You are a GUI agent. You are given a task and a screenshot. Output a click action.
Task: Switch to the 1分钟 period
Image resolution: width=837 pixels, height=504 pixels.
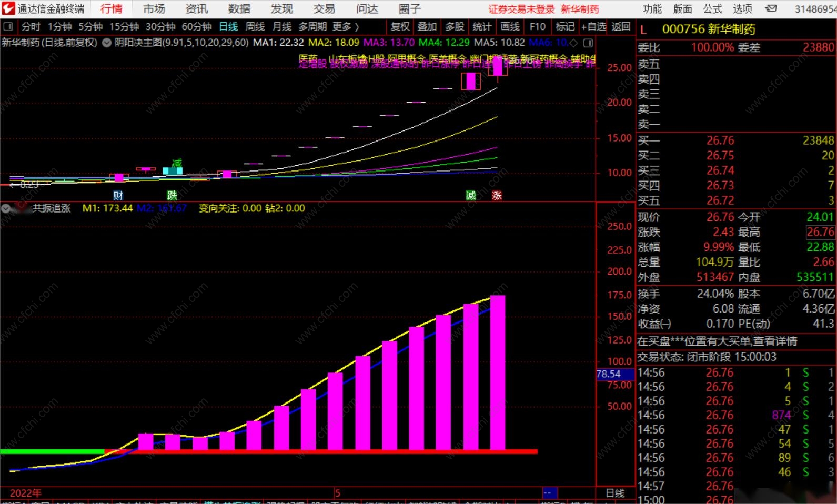point(59,27)
